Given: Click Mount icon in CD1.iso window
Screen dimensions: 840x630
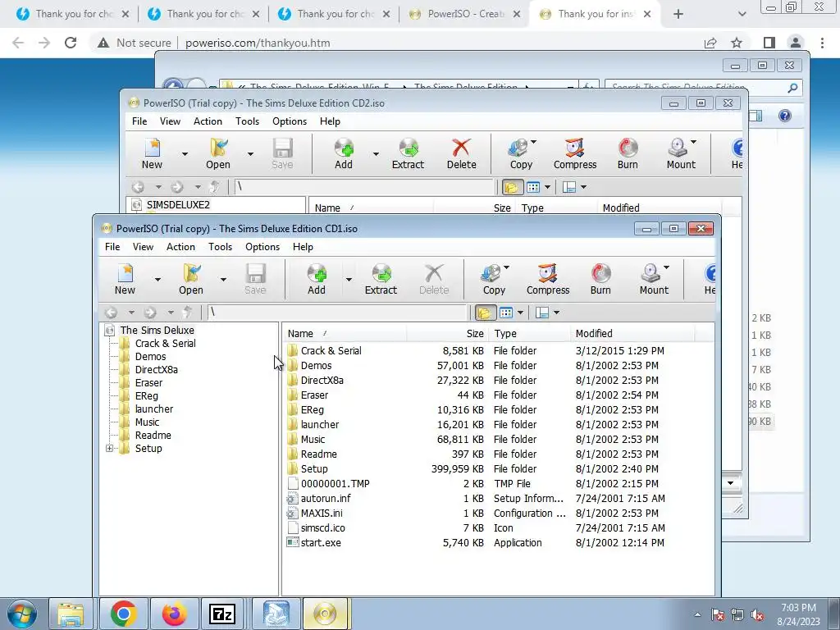Looking at the screenshot, I should (x=654, y=280).
